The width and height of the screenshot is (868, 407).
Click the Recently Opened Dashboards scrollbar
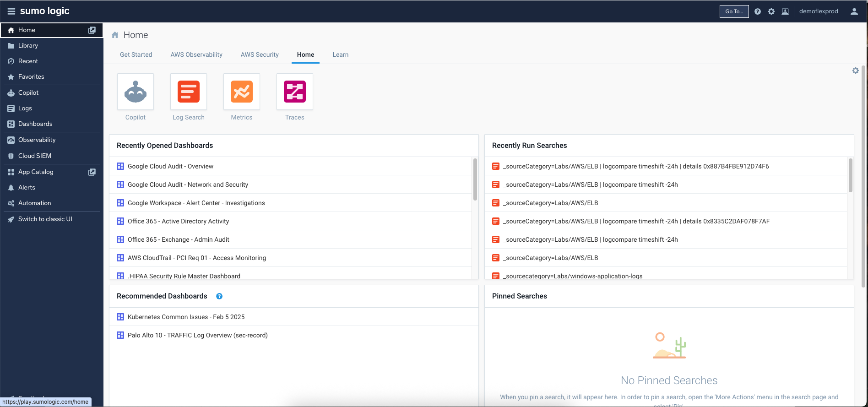tap(475, 179)
